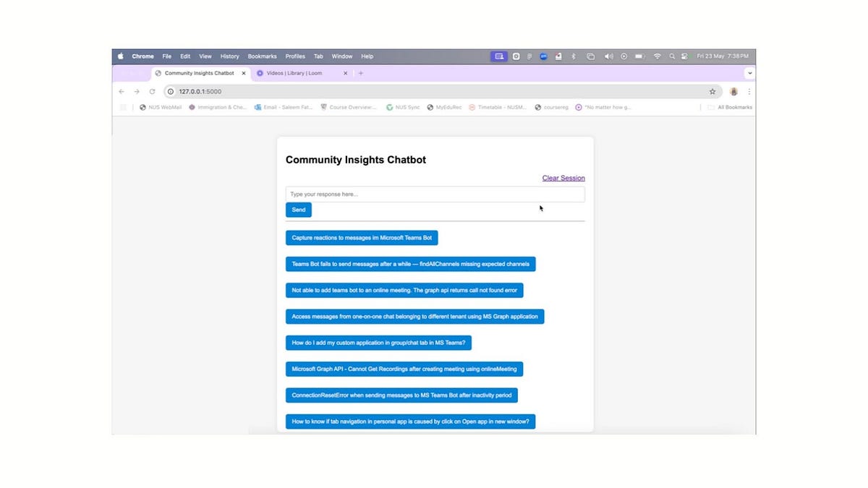
Task: Open the Apple menu
Action: click(121, 56)
